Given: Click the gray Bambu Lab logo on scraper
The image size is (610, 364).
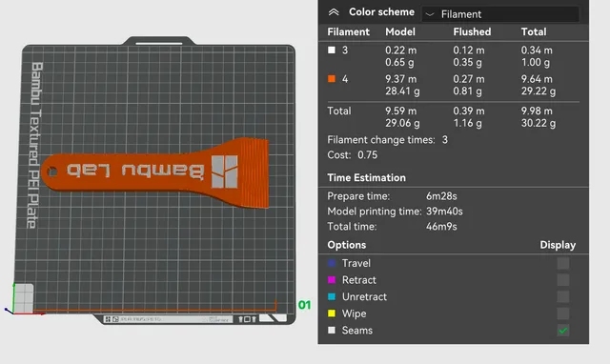Looking at the screenshot, I should 225,172.
